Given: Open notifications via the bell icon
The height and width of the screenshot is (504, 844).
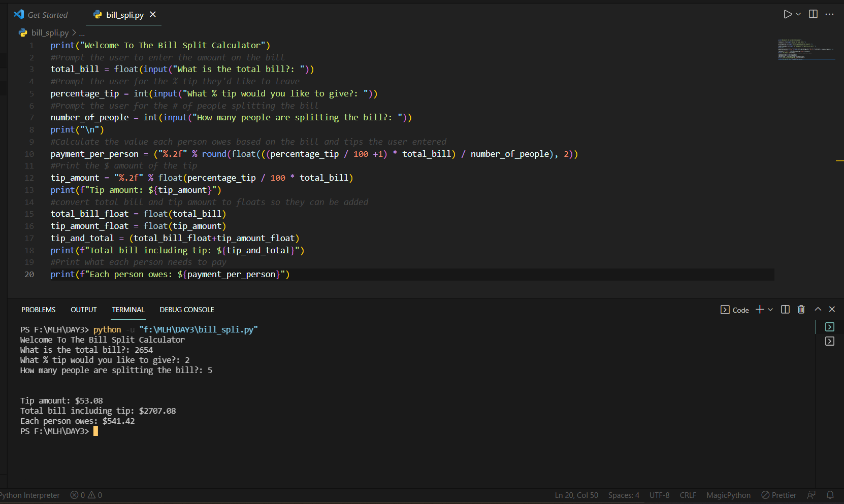Looking at the screenshot, I should pos(830,495).
